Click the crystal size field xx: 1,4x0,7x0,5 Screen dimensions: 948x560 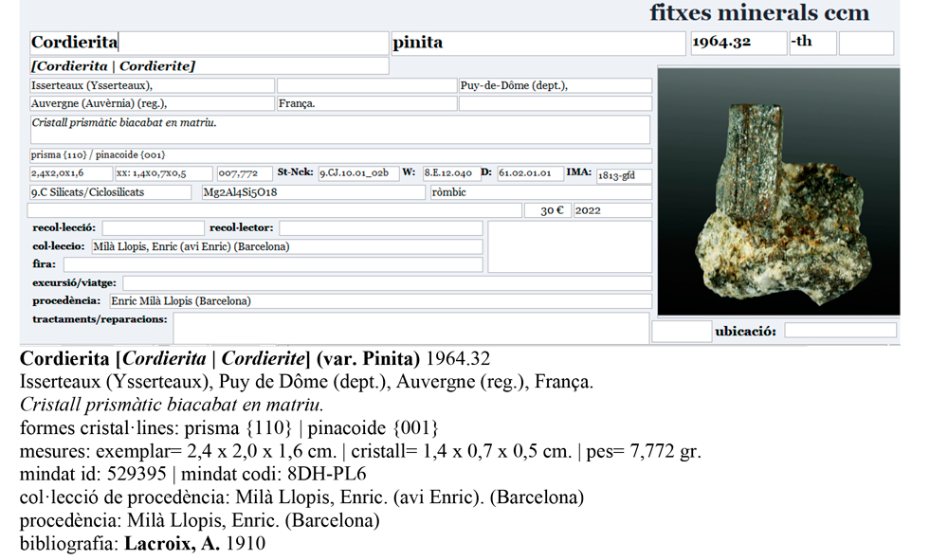164,173
